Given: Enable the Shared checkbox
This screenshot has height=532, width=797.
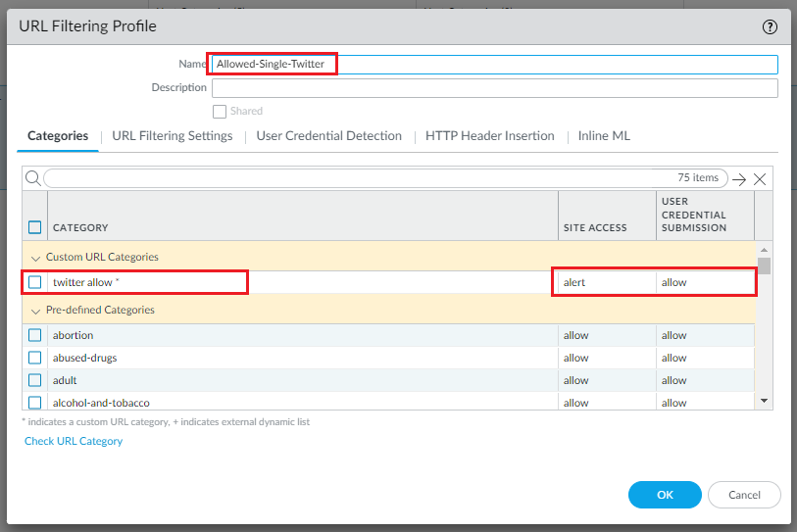Looking at the screenshot, I should (x=220, y=112).
